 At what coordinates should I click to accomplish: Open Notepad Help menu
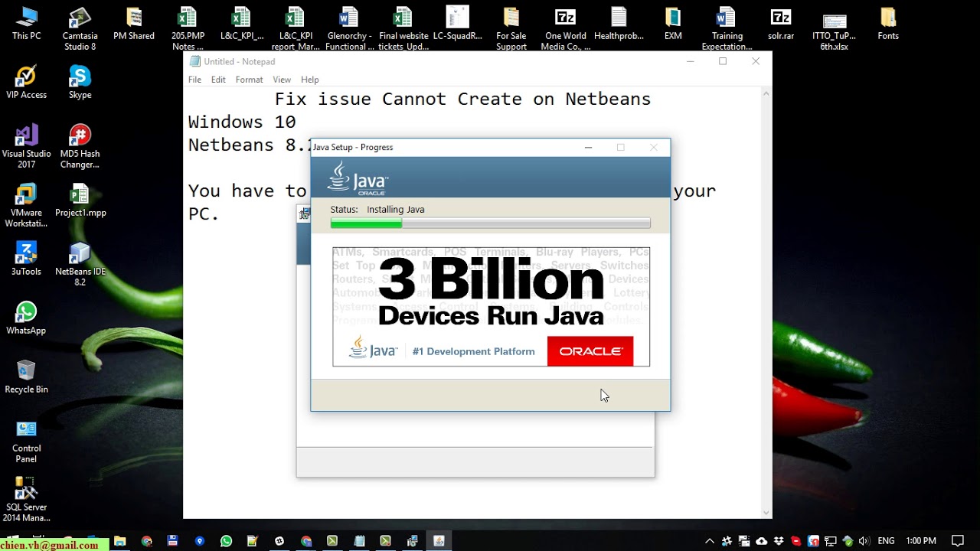[x=309, y=80]
